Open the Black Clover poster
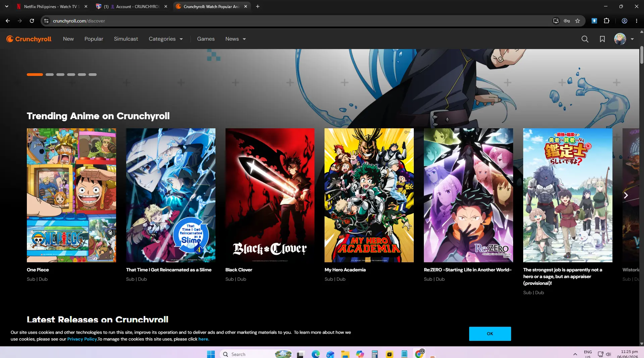Viewport: 644px width, 358px height. (270, 195)
